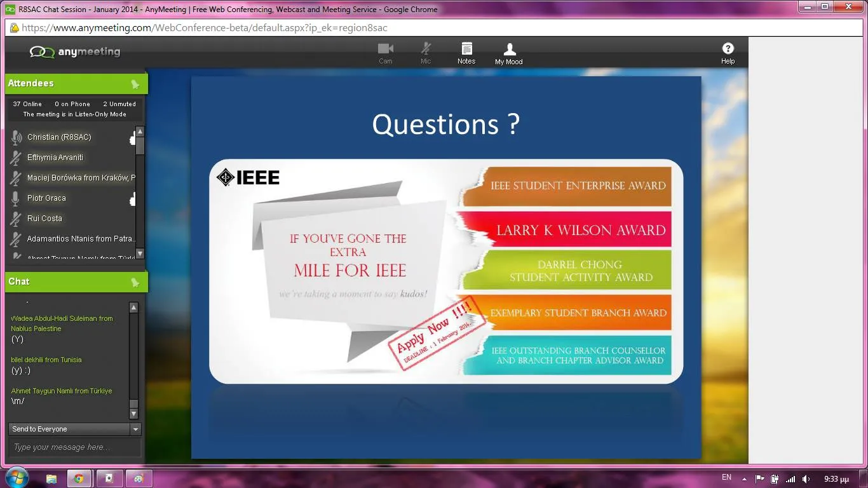Select attendee name Christian (R8SAC)
Viewport: 868px width, 488px height.
click(x=59, y=137)
